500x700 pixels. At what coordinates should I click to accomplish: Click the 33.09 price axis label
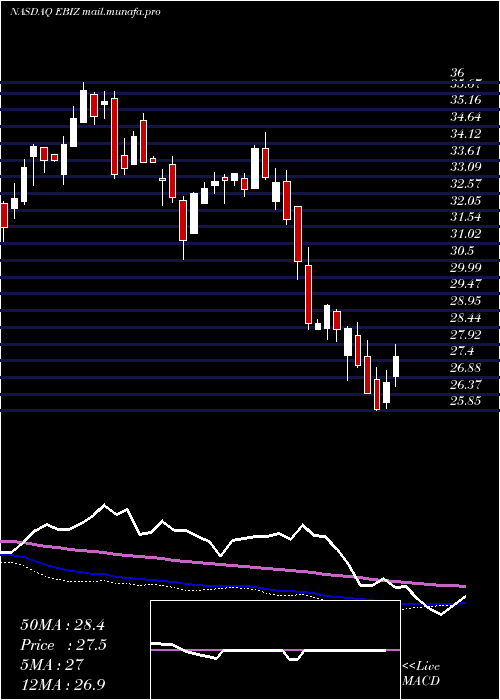[x=466, y=167]
